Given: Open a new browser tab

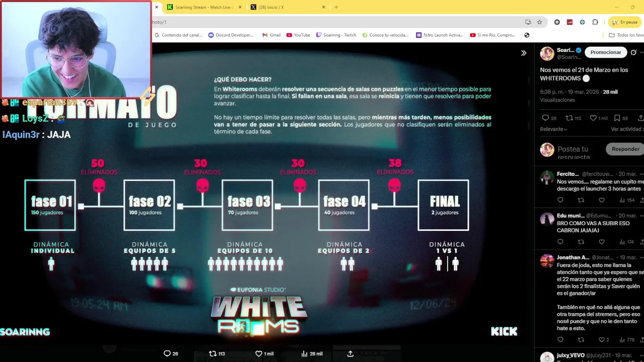Looking at the screenshot, I should (336, 7).
